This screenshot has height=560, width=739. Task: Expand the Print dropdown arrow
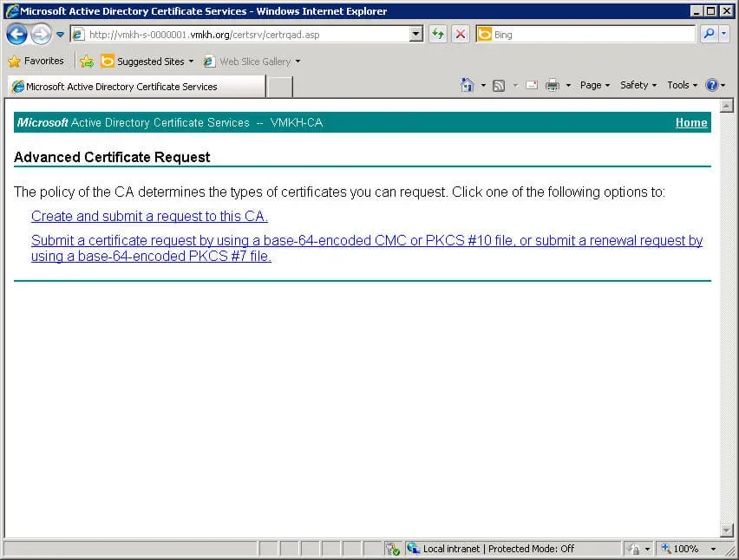pyautogui.click(x=568, y=85)
